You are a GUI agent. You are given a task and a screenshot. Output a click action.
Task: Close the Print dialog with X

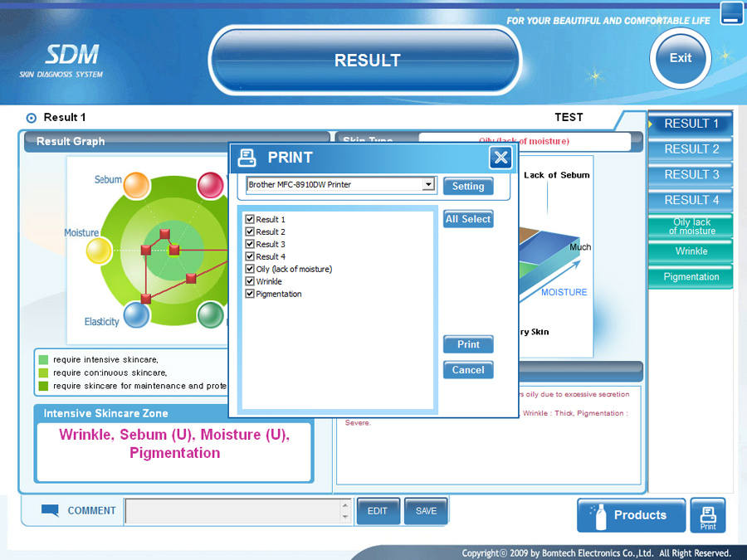click(x=500, y=158)
